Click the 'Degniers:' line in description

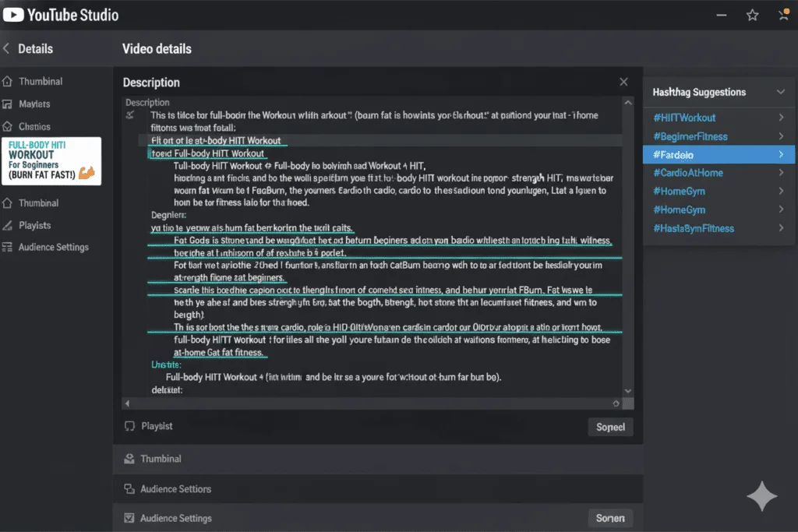pos(168,215)
